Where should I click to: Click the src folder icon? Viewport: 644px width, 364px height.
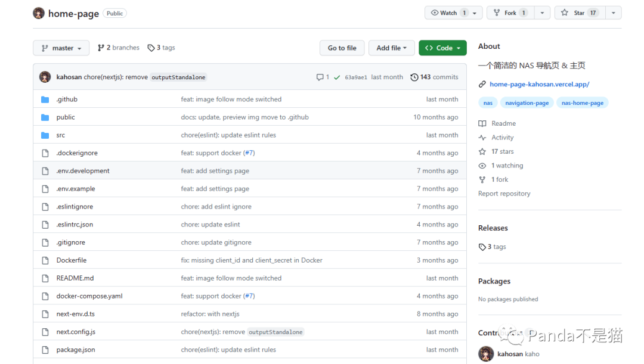45,135
